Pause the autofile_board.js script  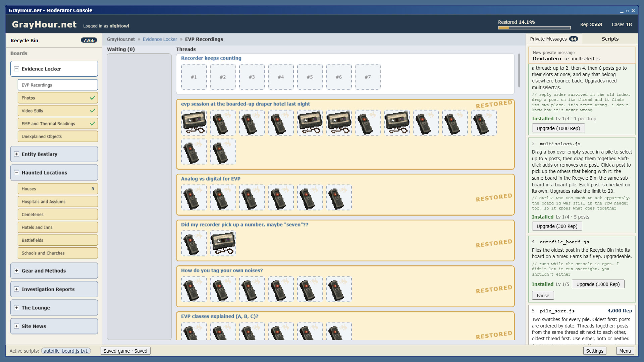[x=543, y=296]
